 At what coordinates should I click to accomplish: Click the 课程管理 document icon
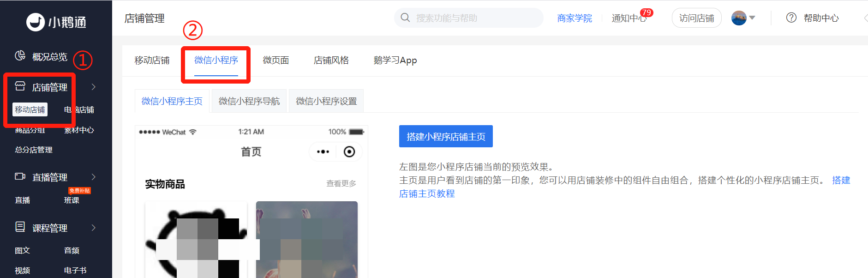click(20, 227)
